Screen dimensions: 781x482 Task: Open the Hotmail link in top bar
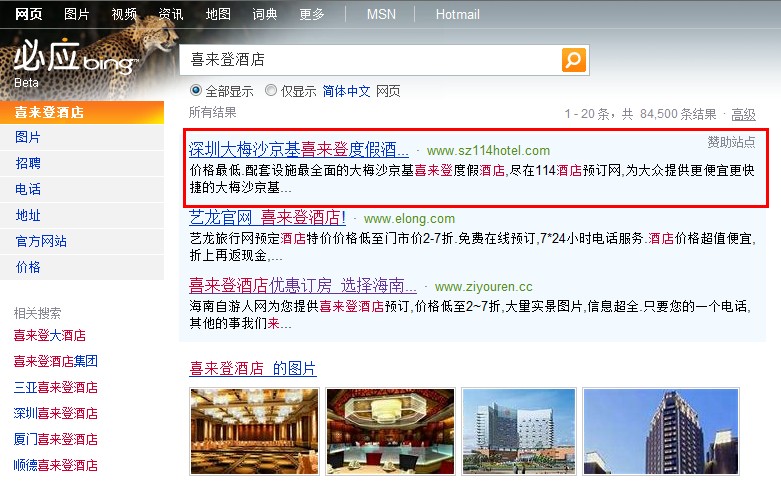[457, 14]
